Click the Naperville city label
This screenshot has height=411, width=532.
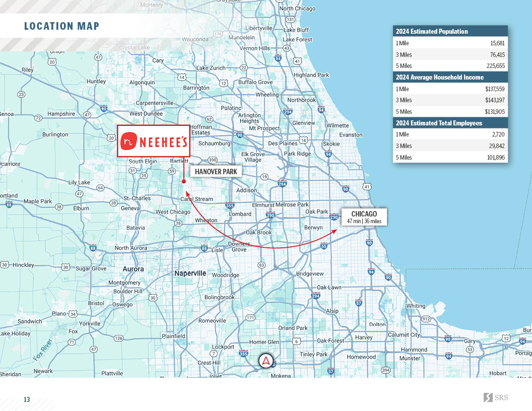coord(190,273)
